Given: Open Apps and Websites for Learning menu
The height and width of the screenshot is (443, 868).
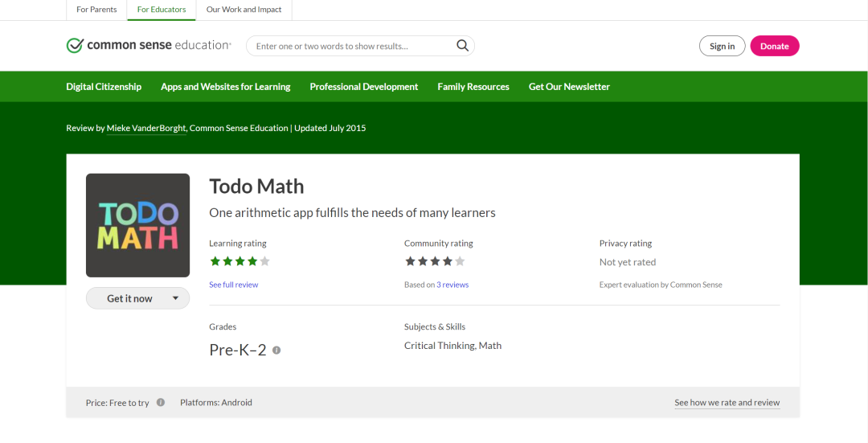Looking at the screenshot, I should 225,86.
